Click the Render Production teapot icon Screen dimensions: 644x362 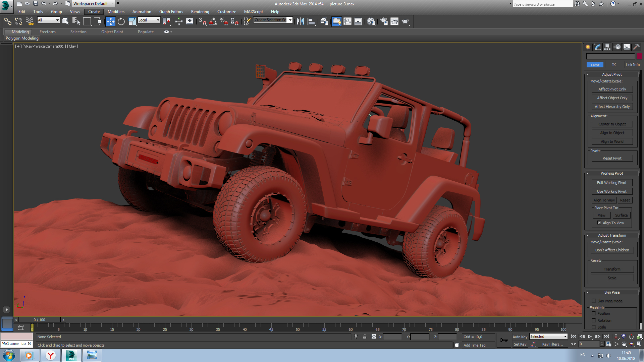[406, 21]
